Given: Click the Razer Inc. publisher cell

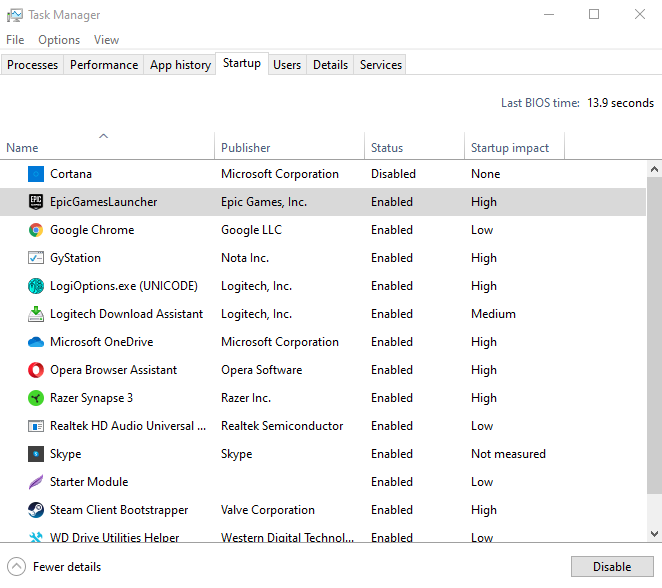Looking at the screenshot, I should pyautogui.click(x=246, y=398).
